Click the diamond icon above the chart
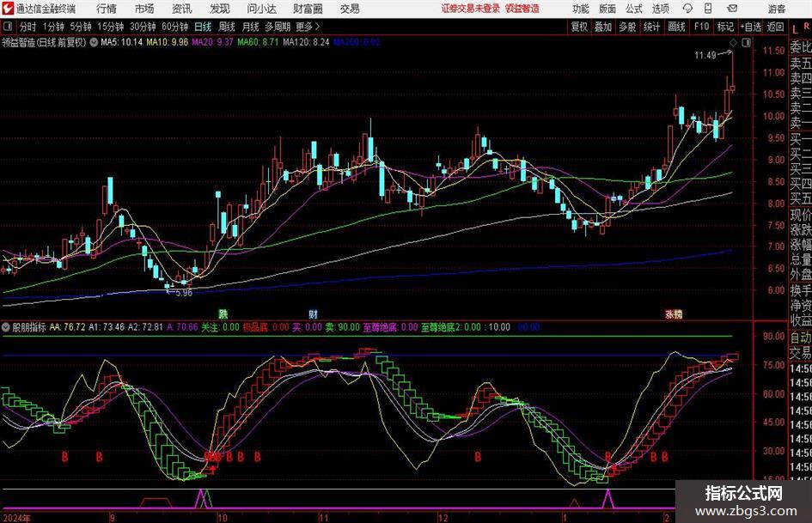Image resolution: width=812 pixels, height=523 pixels. [733, 42]
